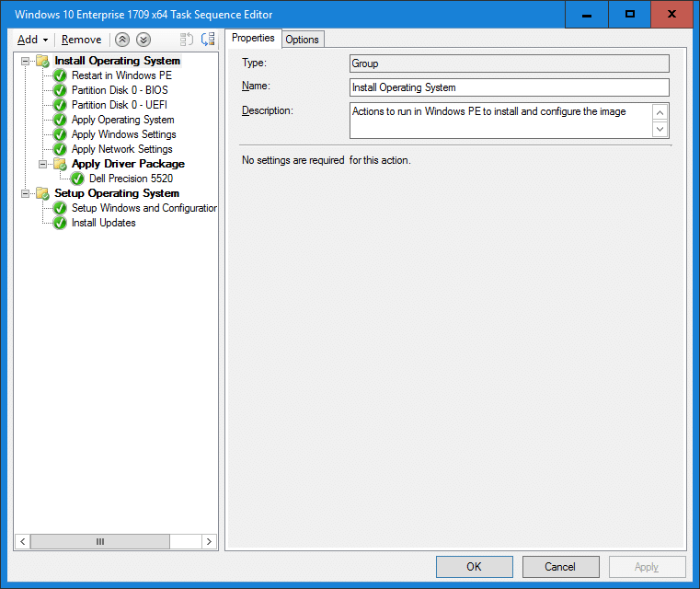700x589 pixels.
Task: Click into the Name input field
Action: pyautogui.click(x=510, y=87)
